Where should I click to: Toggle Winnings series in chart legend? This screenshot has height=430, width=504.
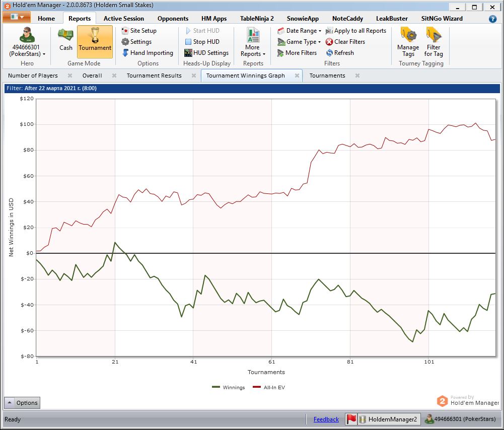(229, 388)
